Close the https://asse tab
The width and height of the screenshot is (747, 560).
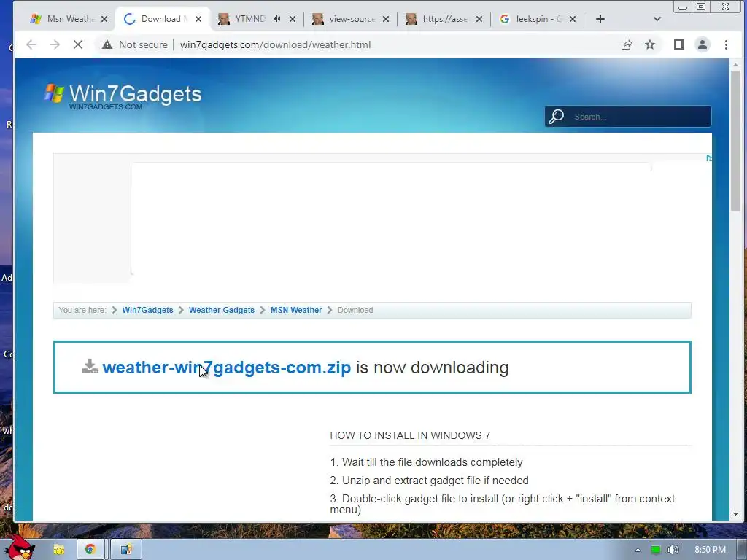(479, 19)
